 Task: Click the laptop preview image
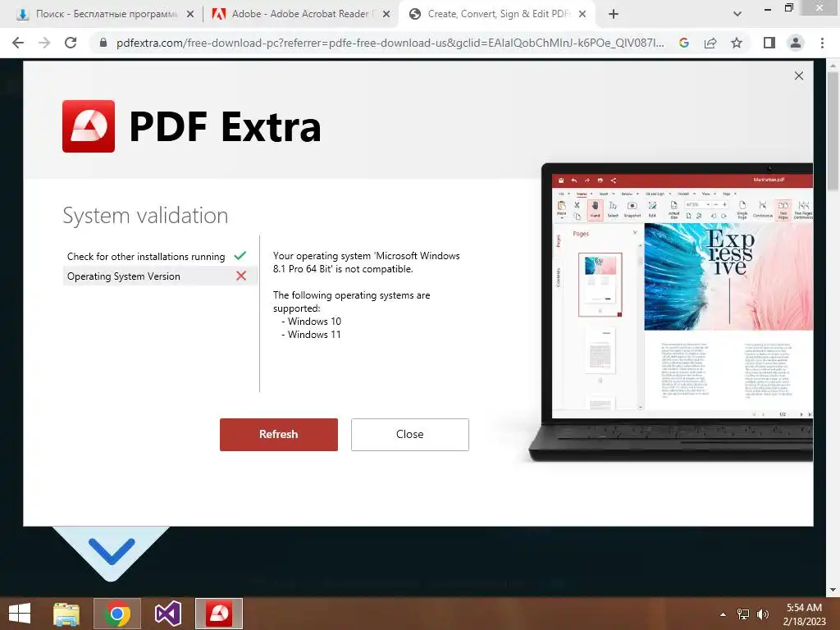tap(671, 312)
